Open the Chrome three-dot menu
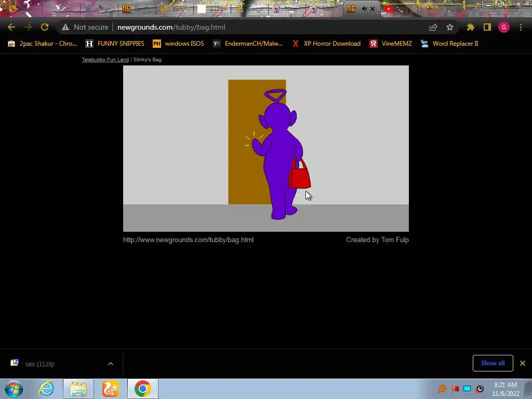 point(521,27)
